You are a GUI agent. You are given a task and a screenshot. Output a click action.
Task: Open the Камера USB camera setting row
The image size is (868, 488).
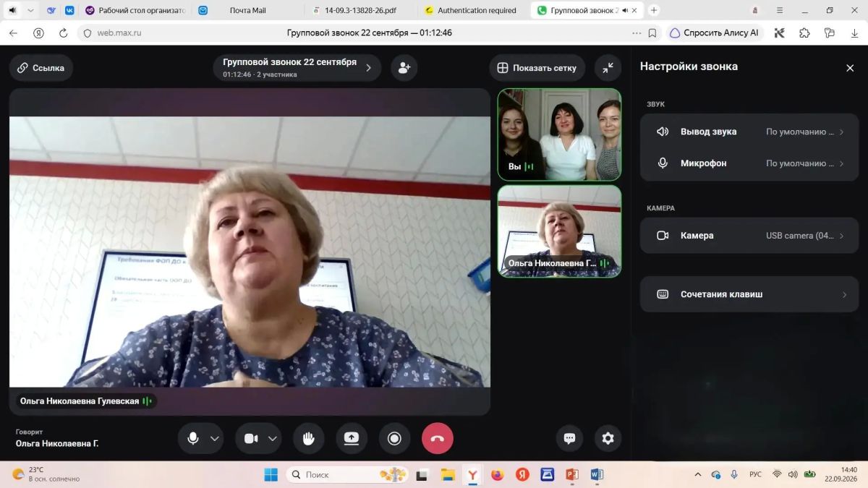pyautogui.click(x=749, y=236)
